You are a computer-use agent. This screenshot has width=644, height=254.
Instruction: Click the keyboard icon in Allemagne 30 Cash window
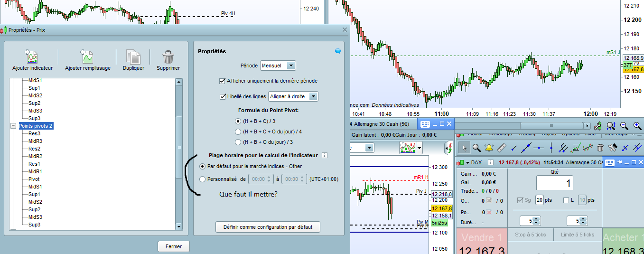[425, 124]
